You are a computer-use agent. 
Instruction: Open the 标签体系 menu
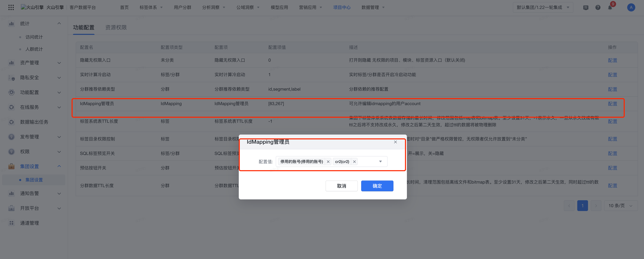click(151, 8)
